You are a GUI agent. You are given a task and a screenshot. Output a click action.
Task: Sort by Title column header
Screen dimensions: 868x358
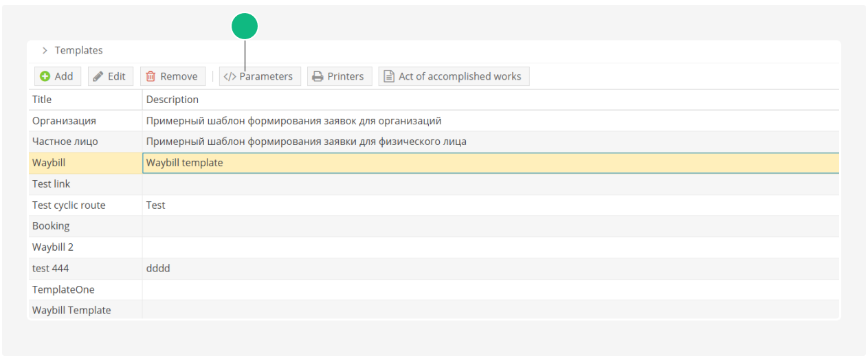pos(42,100)
